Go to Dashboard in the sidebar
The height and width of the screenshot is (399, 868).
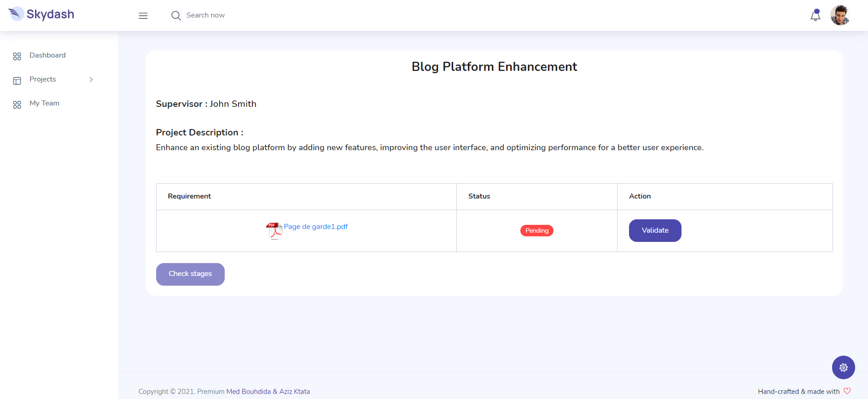(x=47, y=55)
